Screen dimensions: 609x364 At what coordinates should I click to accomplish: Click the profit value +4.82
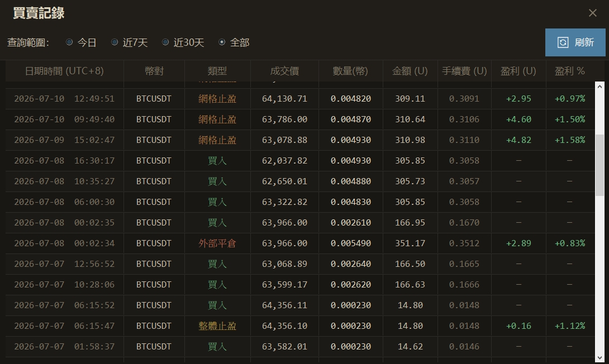coord(518,140)
